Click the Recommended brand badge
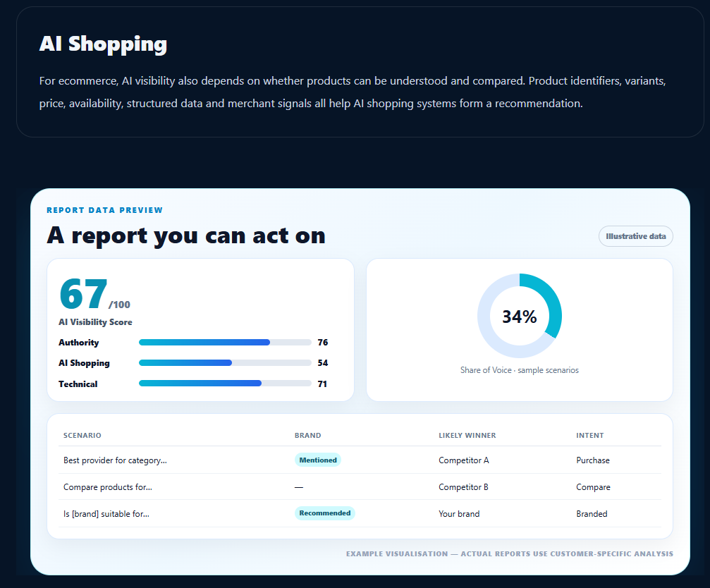Screen dimensions: 710x588 (x=324, y=513)
